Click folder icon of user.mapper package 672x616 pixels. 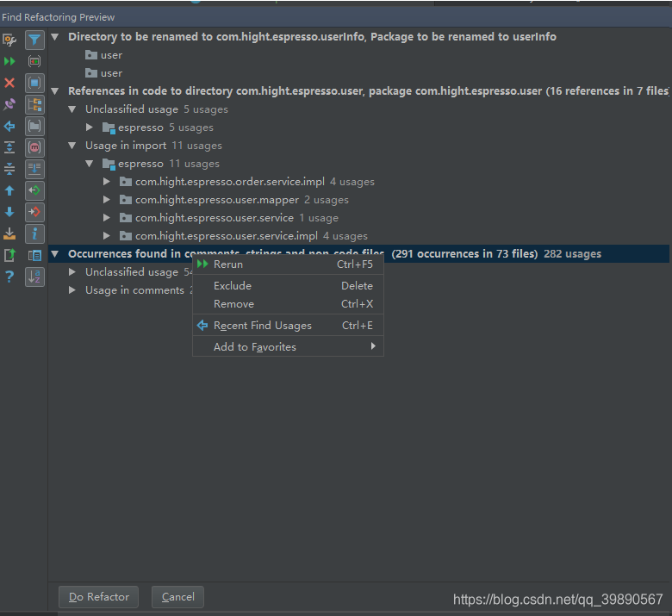(125, 200)
